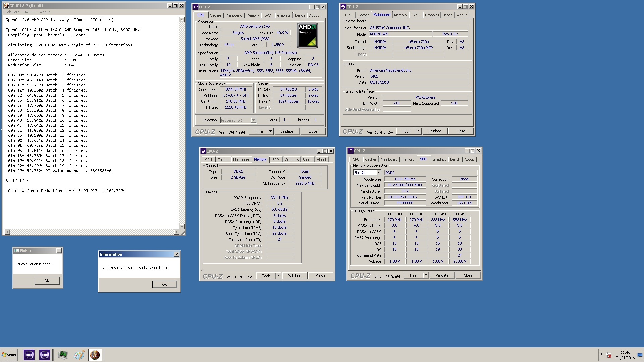This screenshot has height=362, width=644.
Task: Open the hardware monitor taskbar icon
Action: pos(62,355)
